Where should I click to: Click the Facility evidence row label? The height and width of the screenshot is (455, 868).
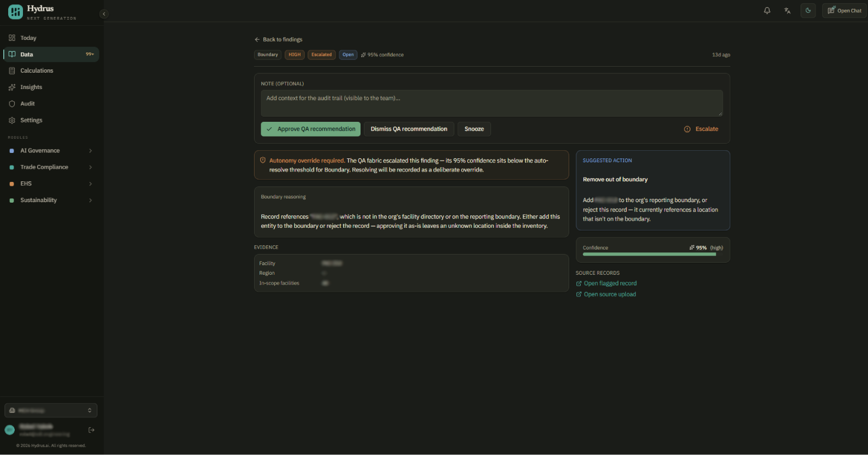pos(267,263)
